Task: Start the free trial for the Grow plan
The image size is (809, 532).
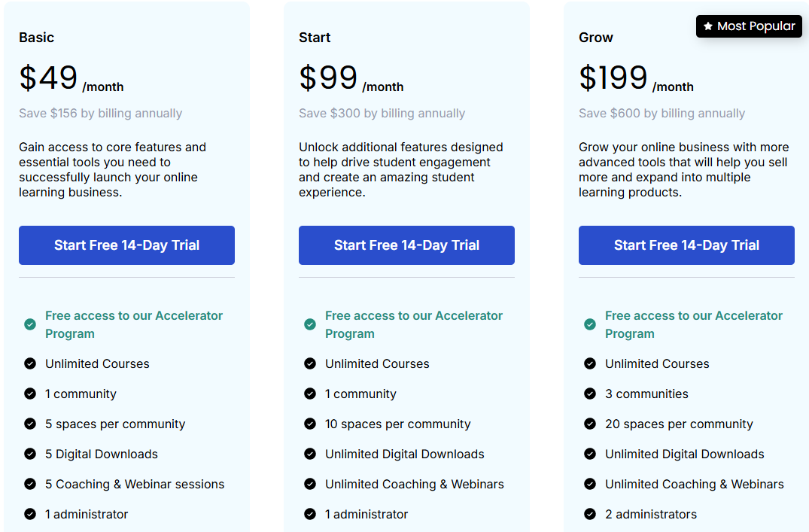Action: pyautogui.click(x=686, y=245)
